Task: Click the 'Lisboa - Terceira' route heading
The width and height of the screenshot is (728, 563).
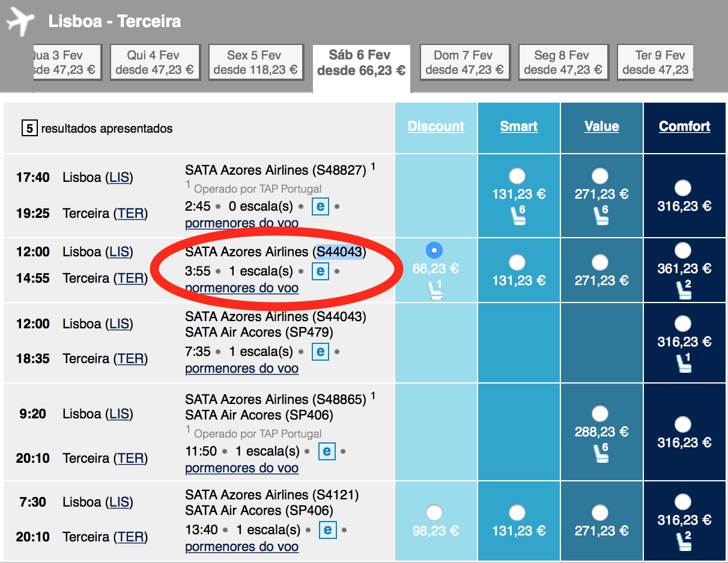Action: tap(115, 22)
